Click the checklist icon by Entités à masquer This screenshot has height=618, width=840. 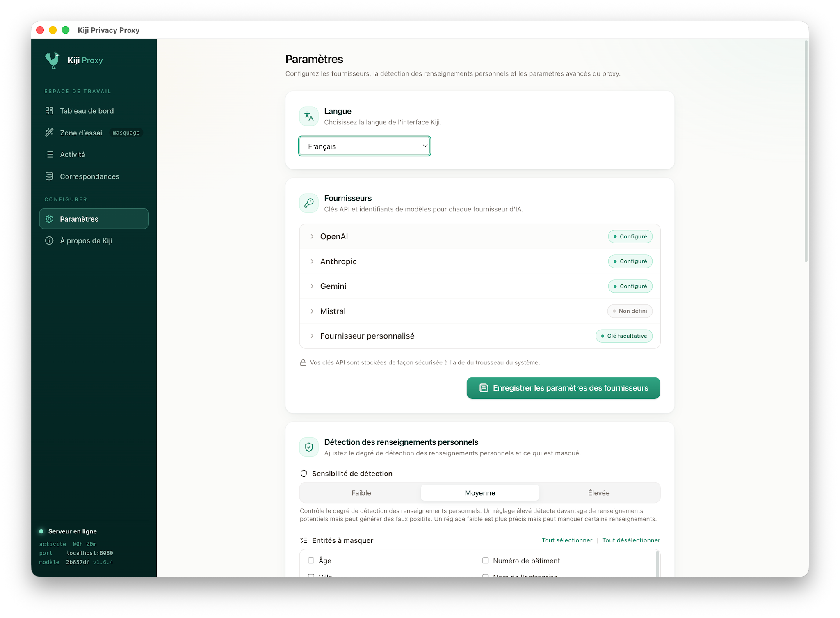click(304, 540)
